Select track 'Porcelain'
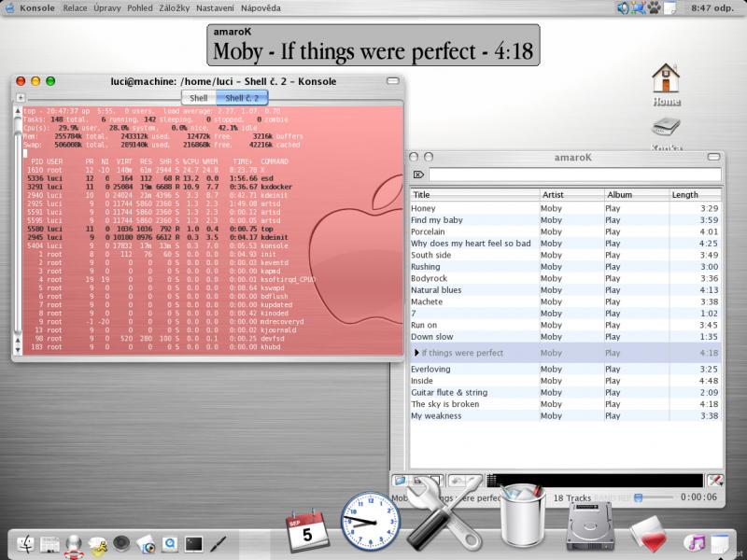Screen dimensions: 747x560 [x=566, y=231]
